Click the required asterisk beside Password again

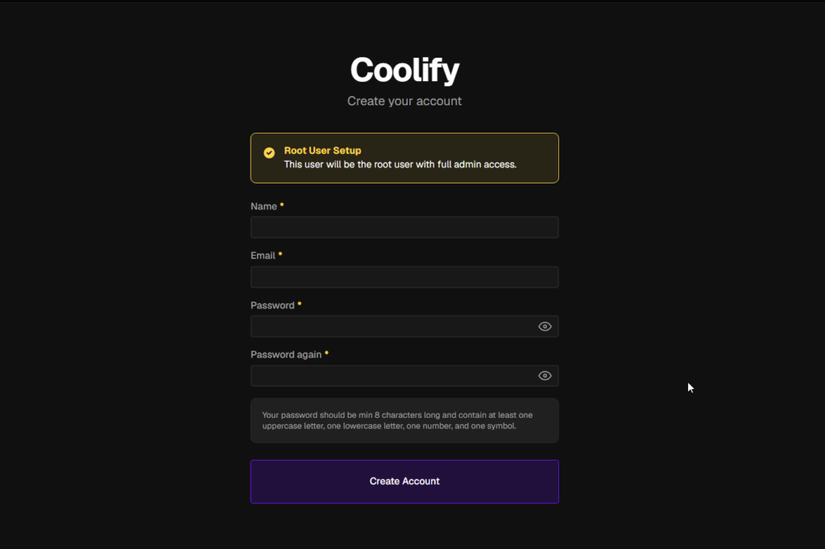(327, 353)
